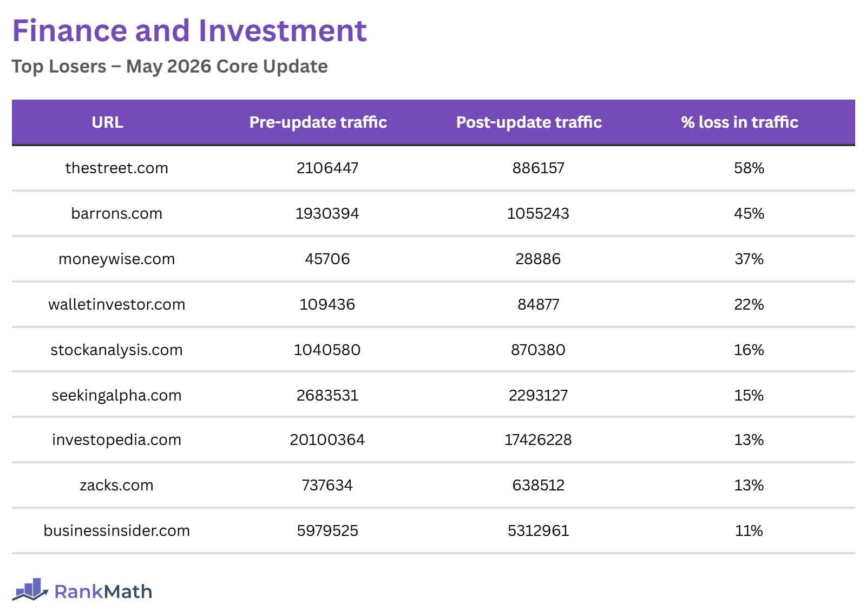Click the 13% loss for investopedia.com

(749, 440)
